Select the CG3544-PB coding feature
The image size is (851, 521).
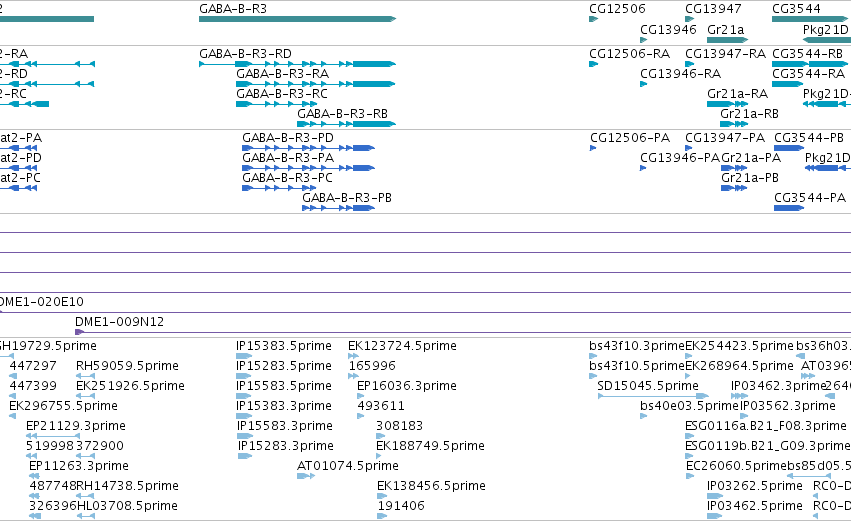point(809,138)
